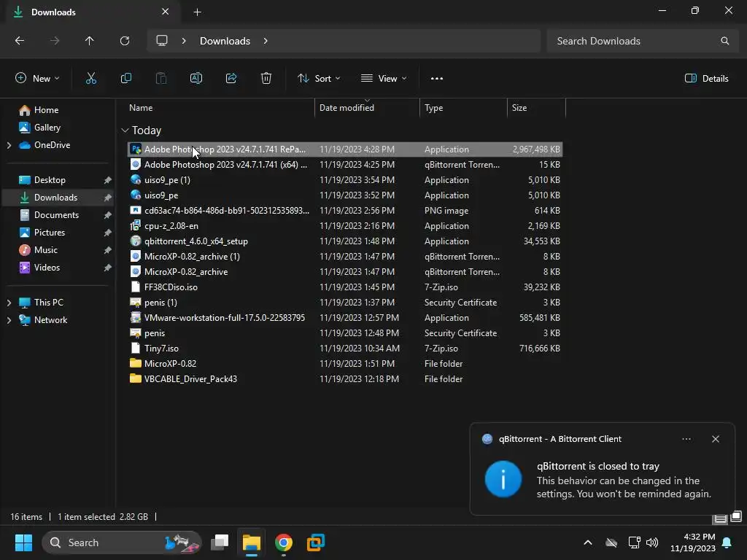
Task: Open the View dropdown
Action: pos(384,79)
